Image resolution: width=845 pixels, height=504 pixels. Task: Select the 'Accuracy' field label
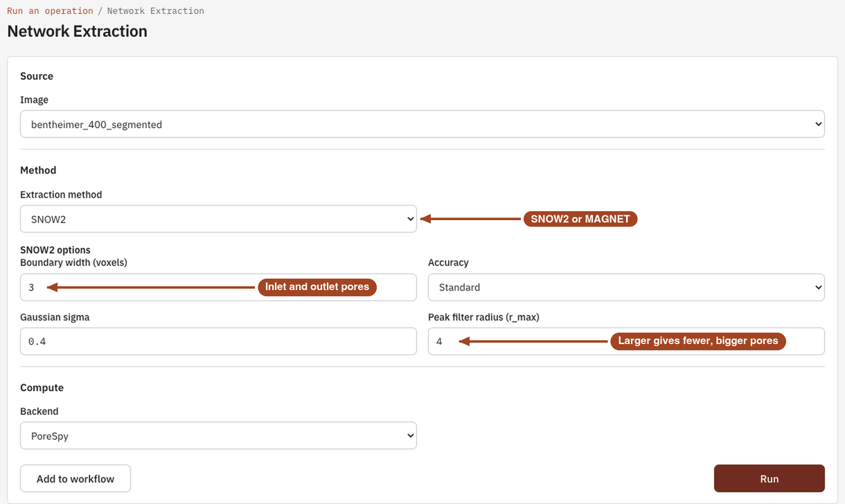[x=448, y=262]
